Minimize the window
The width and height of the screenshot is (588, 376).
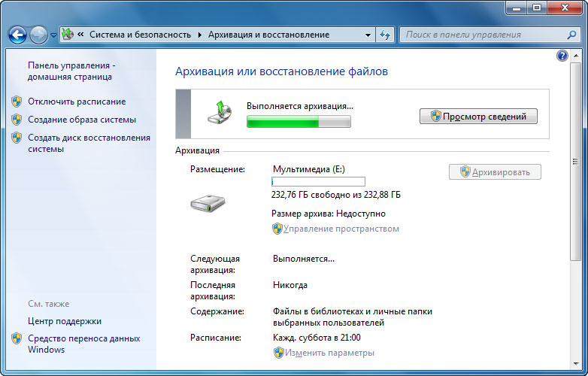(x=517, y=8)
